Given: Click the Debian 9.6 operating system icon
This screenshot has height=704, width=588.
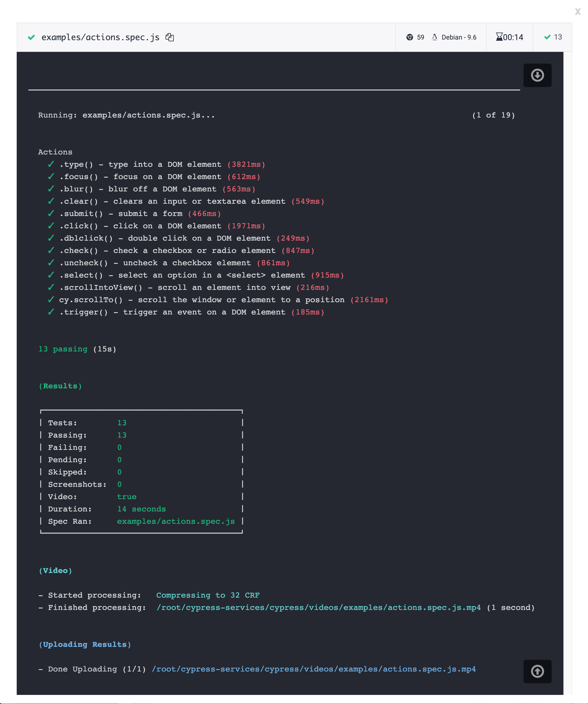Looking at the screenshot, I should (x=434, y=37).
